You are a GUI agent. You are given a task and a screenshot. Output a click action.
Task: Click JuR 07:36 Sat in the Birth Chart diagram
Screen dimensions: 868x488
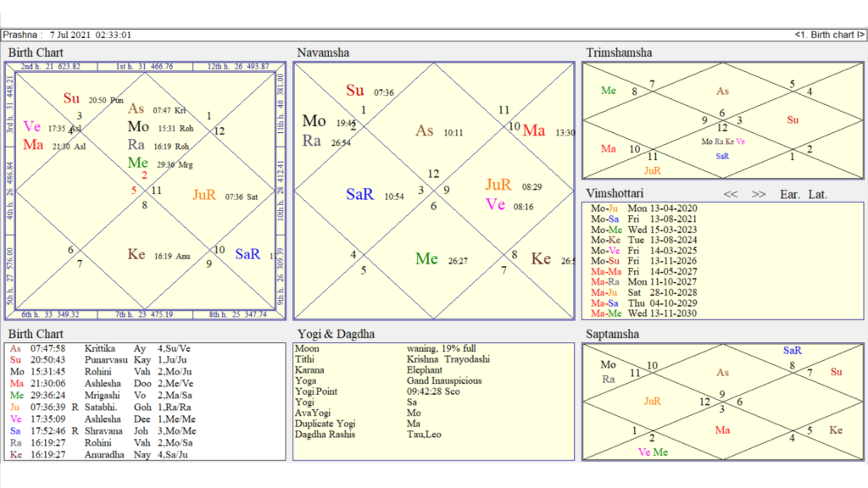pyautogui.click(x=225, y=196)
